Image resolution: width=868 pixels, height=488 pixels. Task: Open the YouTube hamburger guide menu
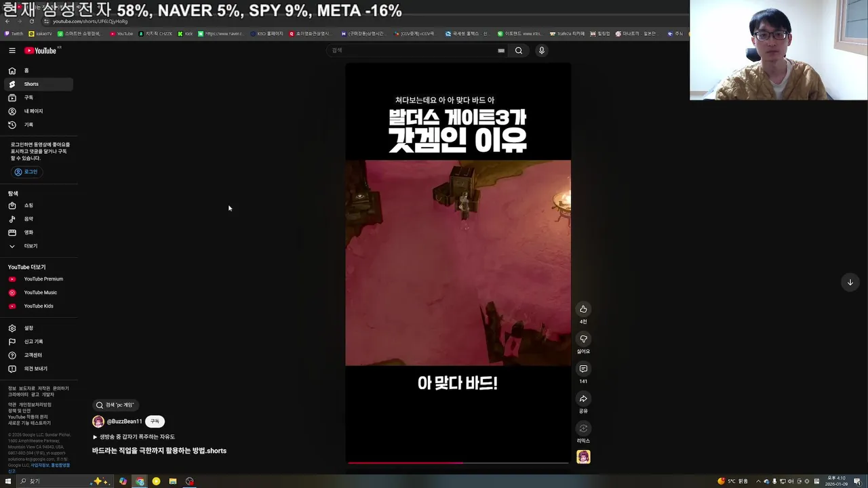pyautogui.click(x=12, y=51)
